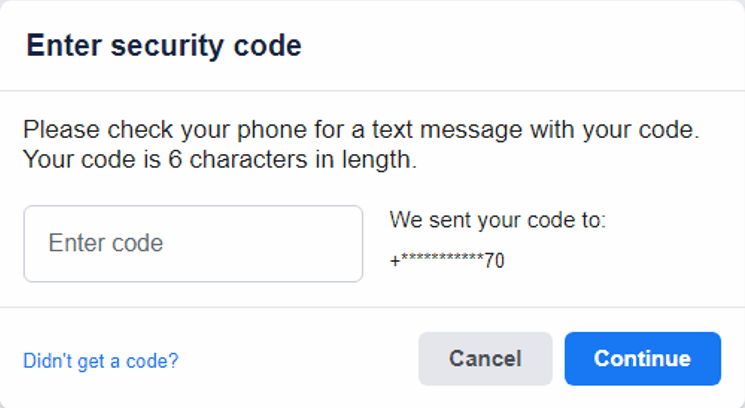The image size is (745, 408).
Task: Click the digits "70" of the phone number
Action: 494,262
